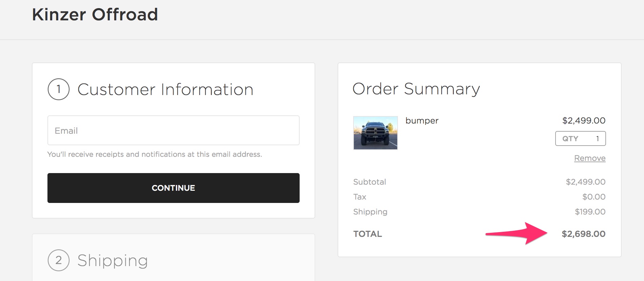Click the Order Summary heading
Screen dimensions: 644x281
[x=416, y=89]
